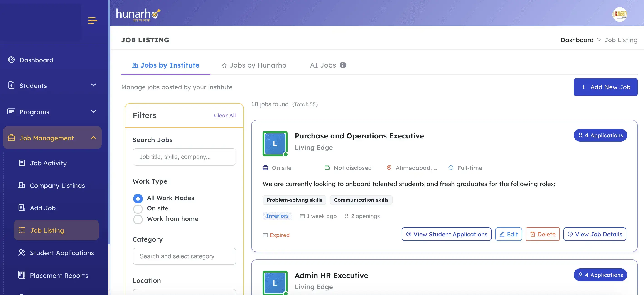Click the Job Listing list icon
Image resolution: width=644 pixels, height=295 pixels.
[x=22, y=230]
